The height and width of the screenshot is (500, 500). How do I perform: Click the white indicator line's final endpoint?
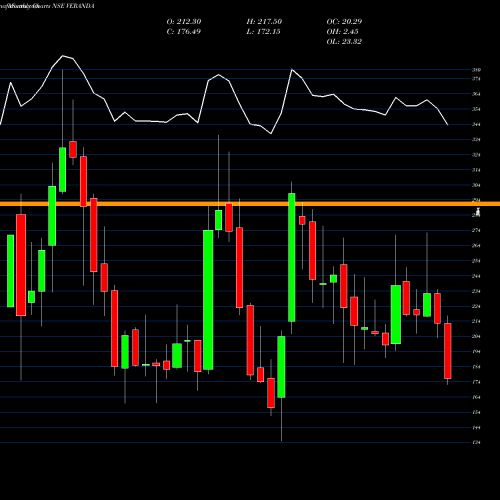pyautogui.click(x=448, y=125)
